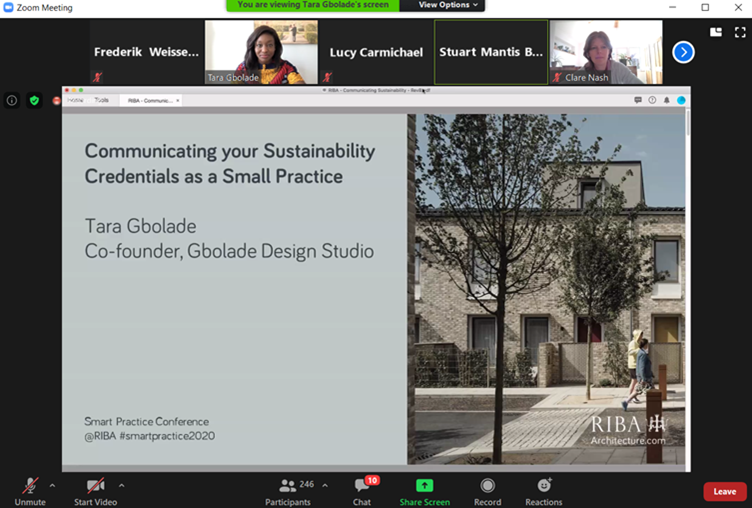Click the red mac close dot

tap(67, 90)
